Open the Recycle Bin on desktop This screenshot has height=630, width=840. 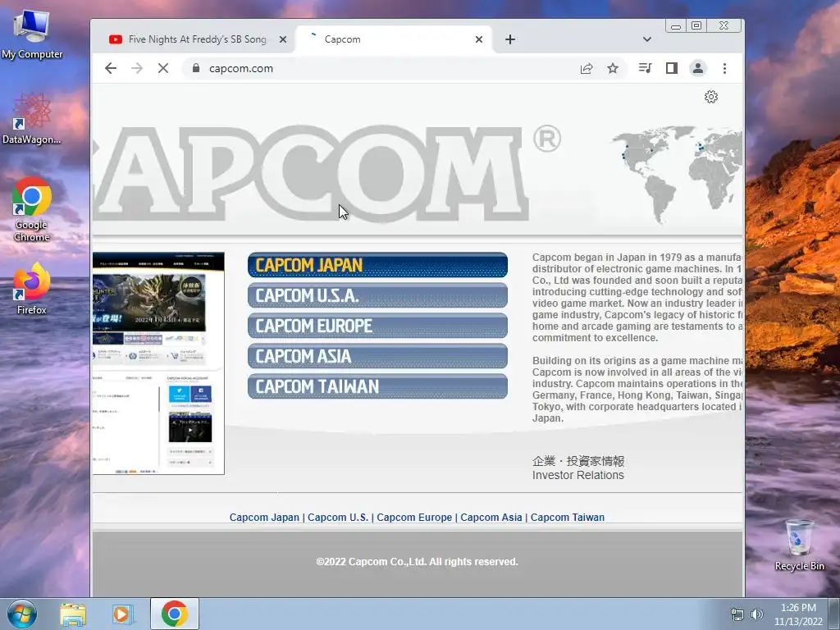click(x=799, y=545)
